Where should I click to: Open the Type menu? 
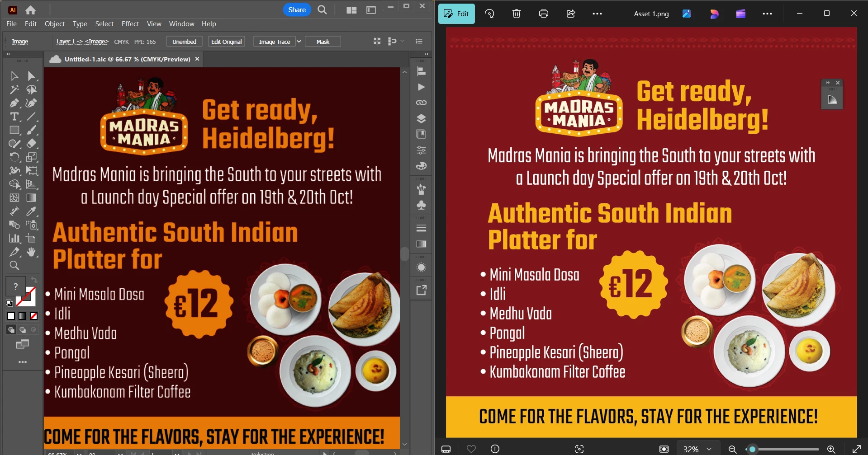click(80, 24)
